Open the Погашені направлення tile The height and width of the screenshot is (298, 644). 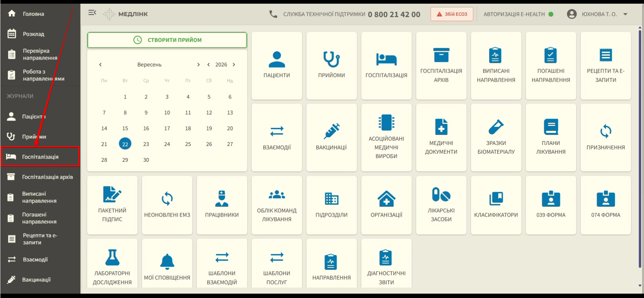coord(551,66)
